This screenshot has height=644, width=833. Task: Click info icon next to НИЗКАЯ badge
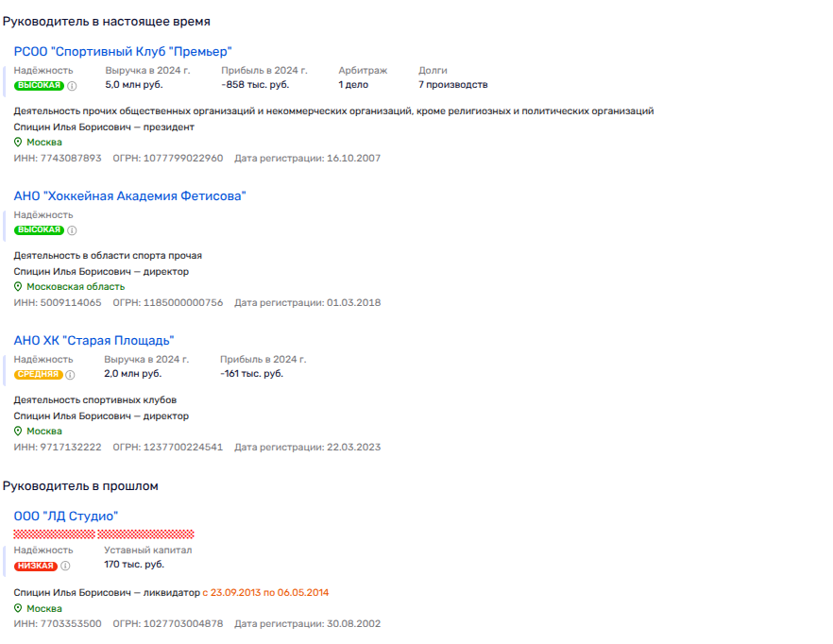coord(66,567)
